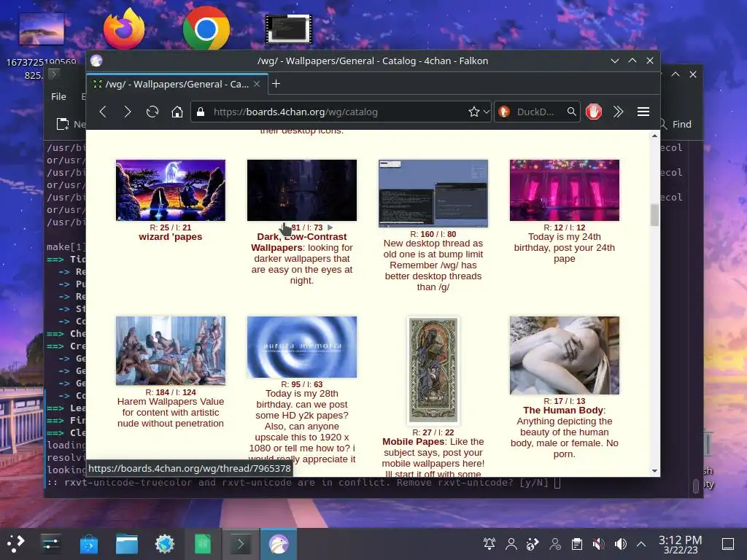Screen dimensions: 747x560
Task: Click the page scrollbar down arrow
Action: (x=654, y=470)
